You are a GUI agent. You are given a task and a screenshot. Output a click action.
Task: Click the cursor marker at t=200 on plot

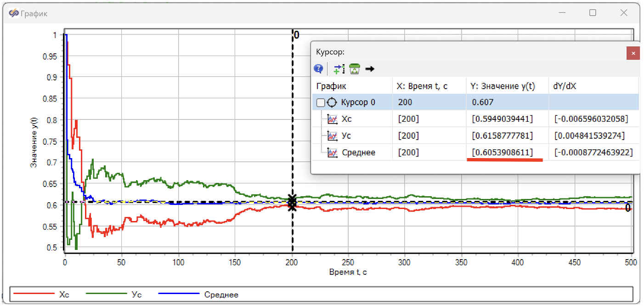tap(292, 203)
